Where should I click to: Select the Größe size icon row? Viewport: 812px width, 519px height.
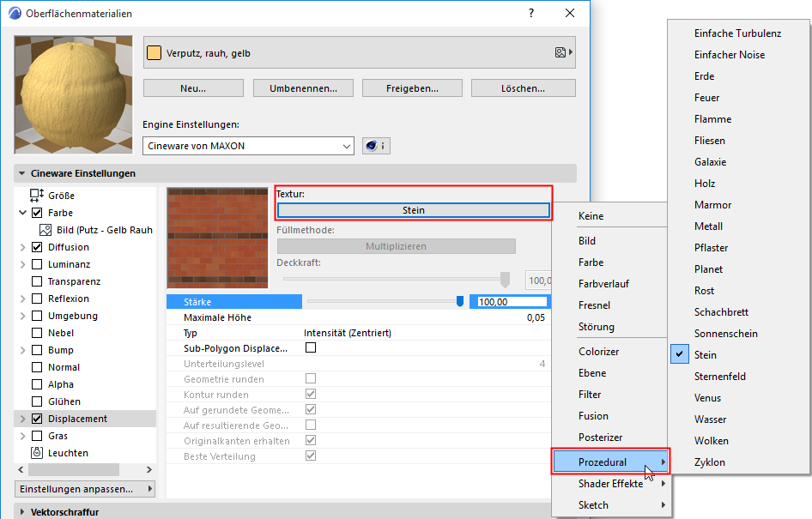point(37,195)
